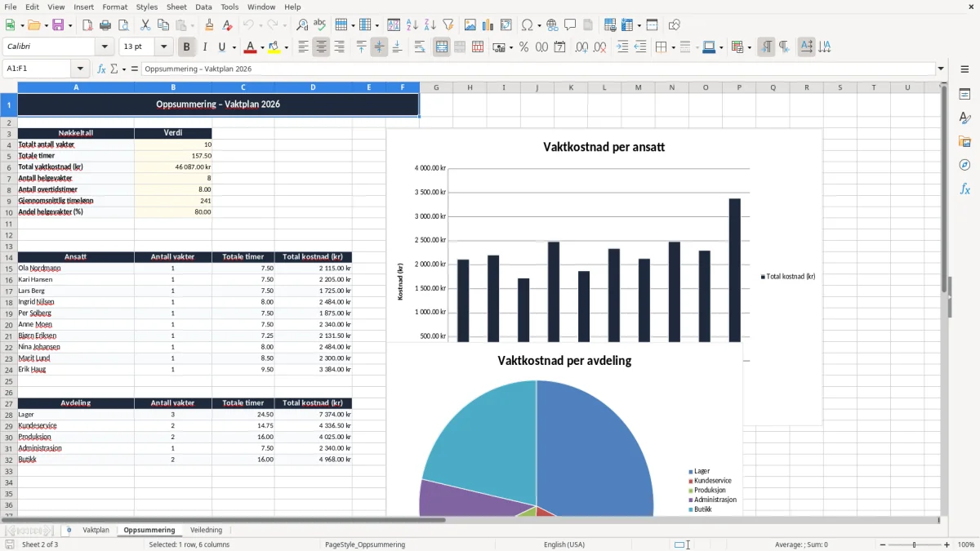Viewport: 980px width, 551px height.
Task: Click the Format as Percent icon
Action: coord(523,47)
